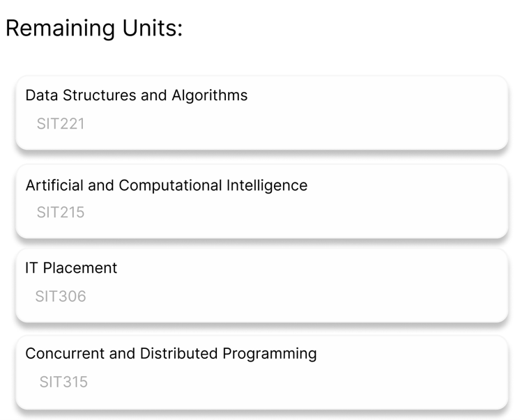520x420 pixels.
Task: Click the 'Data Structures and Algorithms' title text
Action: click(136, 95)
